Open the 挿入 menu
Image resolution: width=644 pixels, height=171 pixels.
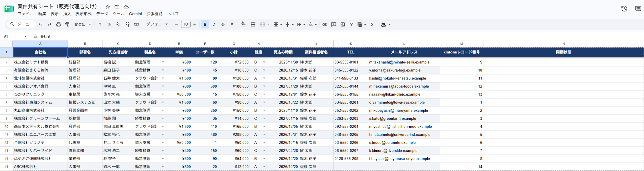click(67, 14)
